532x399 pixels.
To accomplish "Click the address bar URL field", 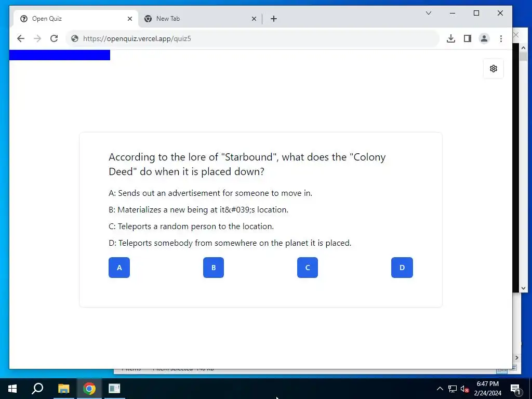I will pos(253,38).
